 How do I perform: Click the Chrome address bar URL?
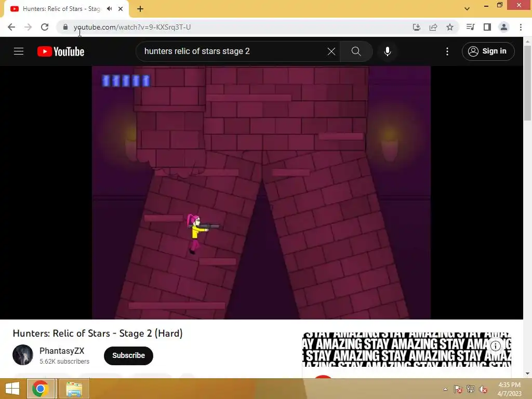[x=132, y=27]
